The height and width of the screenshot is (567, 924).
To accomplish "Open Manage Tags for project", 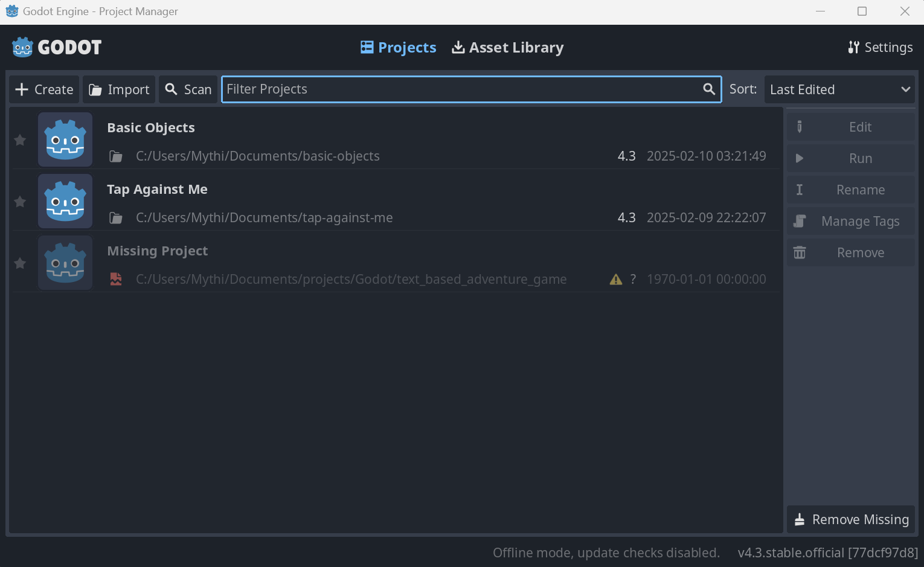I will coord(850,221).
